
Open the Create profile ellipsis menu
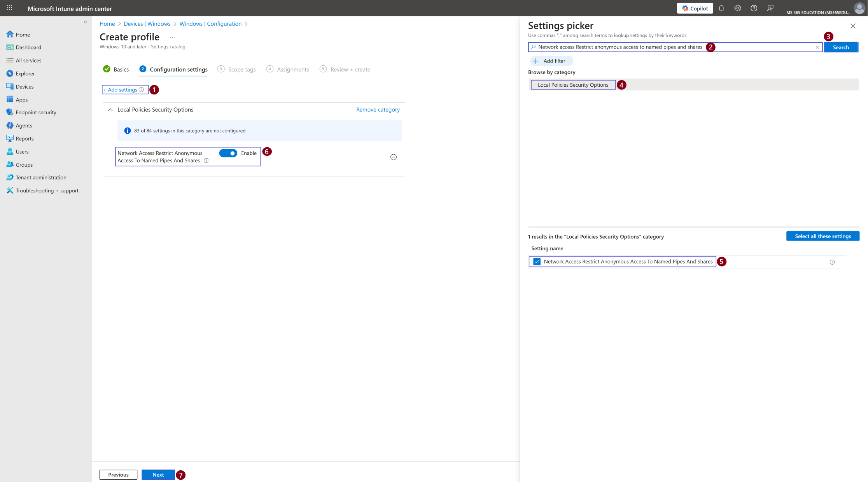coord(172,37)
